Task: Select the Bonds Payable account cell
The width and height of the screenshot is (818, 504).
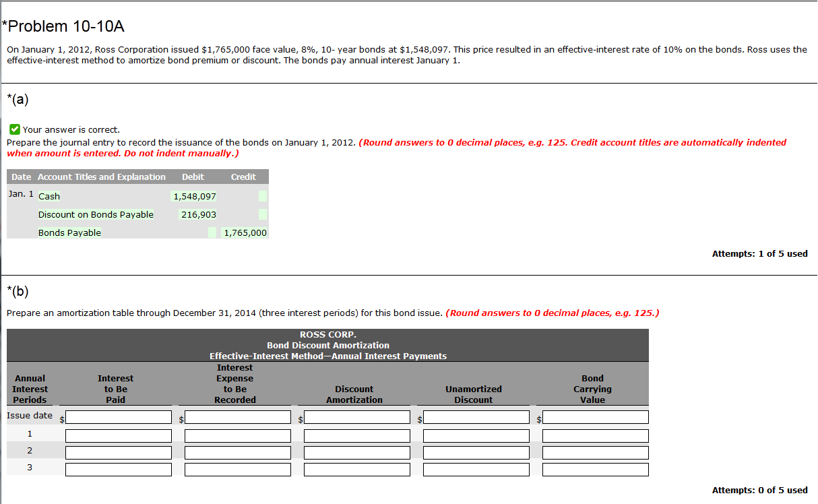Action: pos(69,232)
